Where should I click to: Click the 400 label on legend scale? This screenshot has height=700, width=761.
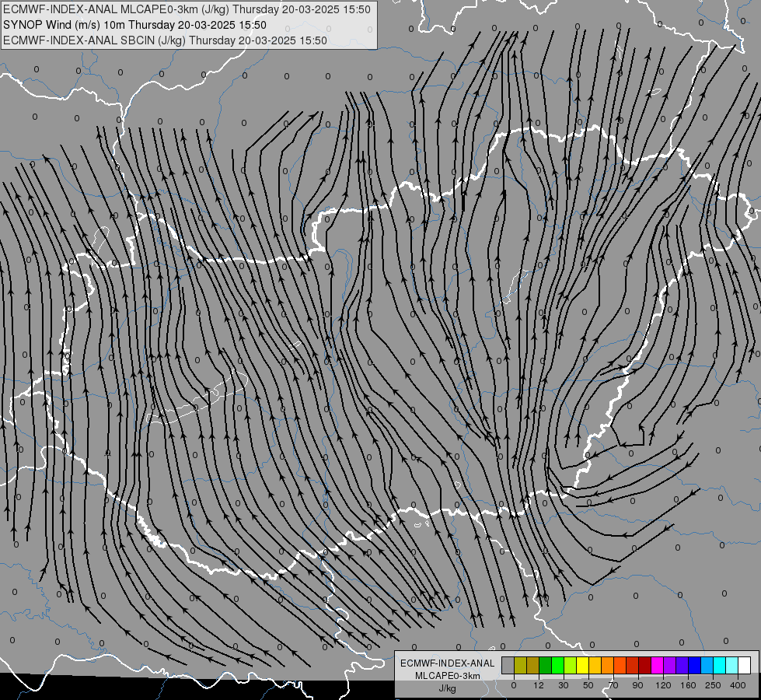pyautogui.click(x=738, y=685)
